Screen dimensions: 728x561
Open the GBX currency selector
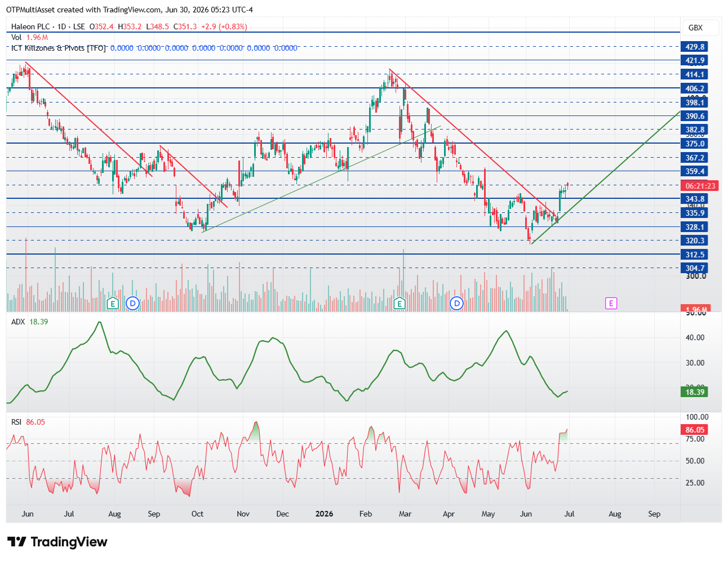[x=695, y=28]
